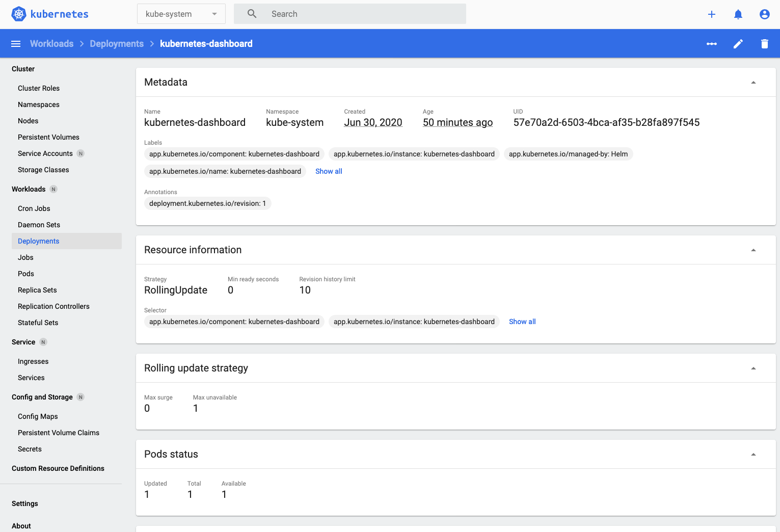
Task: Click the N badge next to Service
Action: pyautogui.click(x=43, y=342)
